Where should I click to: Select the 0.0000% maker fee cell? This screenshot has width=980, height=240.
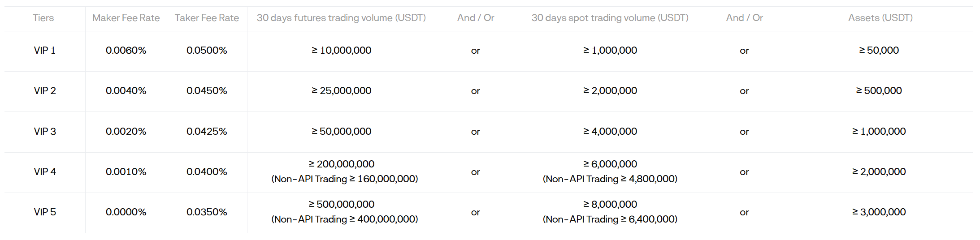(x=126, y=212)
